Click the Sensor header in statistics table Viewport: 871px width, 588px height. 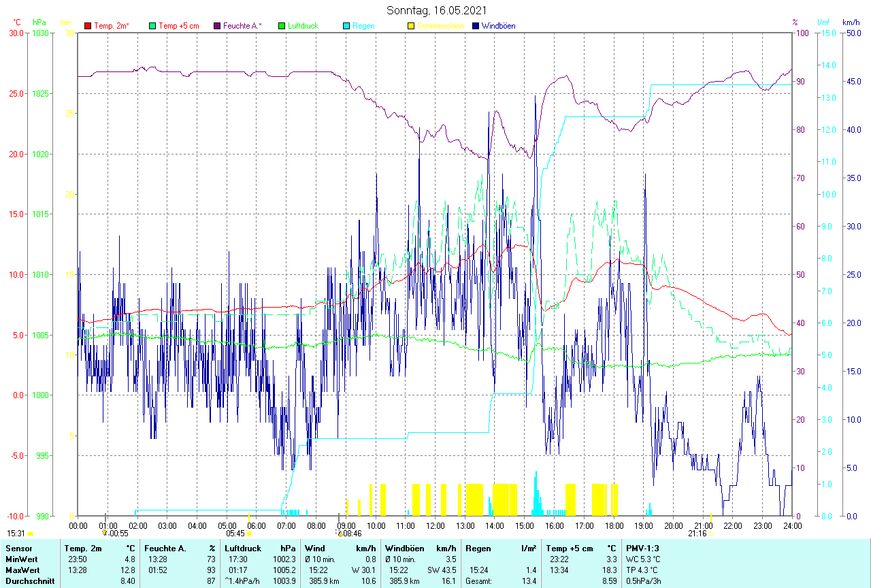pos(18,548)
